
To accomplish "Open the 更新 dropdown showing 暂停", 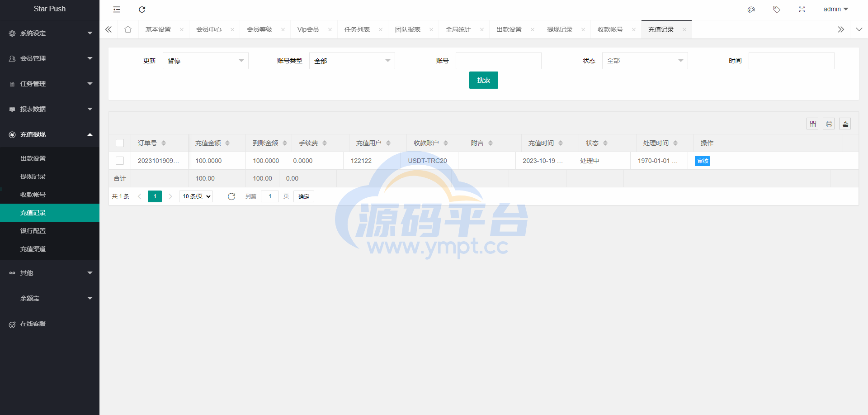I will [206, 61].
